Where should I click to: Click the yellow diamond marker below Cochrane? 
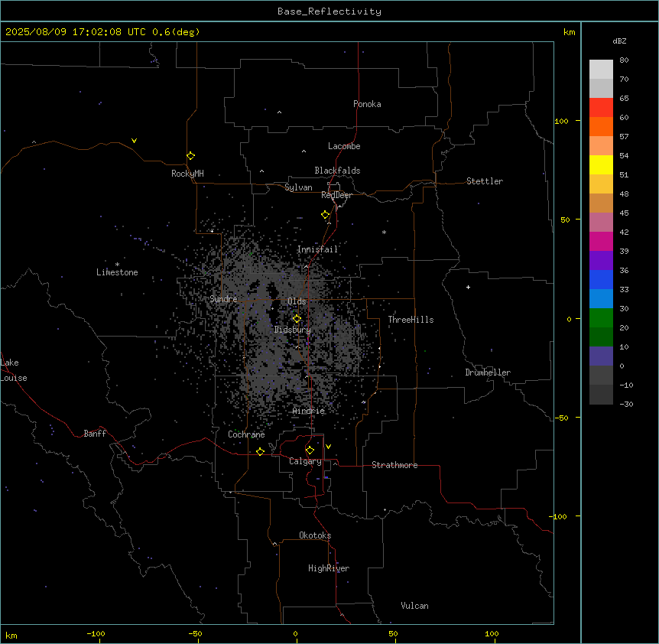[x=260, y=451]
